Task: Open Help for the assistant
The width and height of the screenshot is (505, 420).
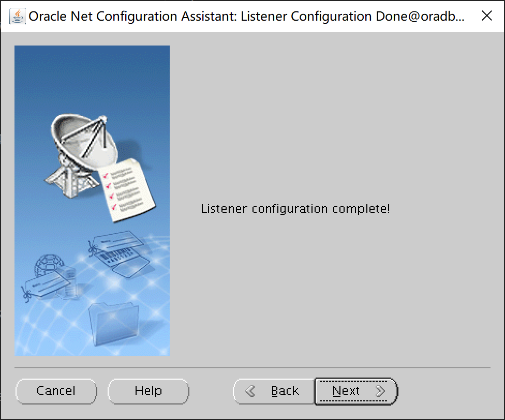Action: pos(148,391)
